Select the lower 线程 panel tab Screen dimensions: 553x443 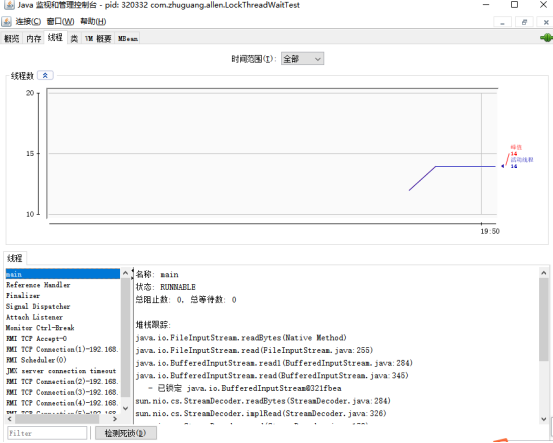(15, 258)
